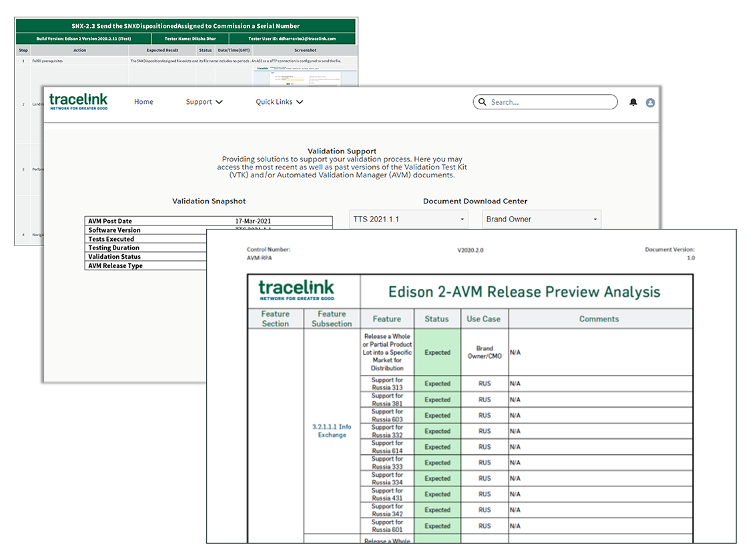Click the Use Case column header
The width and height of the screenshot is (756, 555).
pos(484,319)
